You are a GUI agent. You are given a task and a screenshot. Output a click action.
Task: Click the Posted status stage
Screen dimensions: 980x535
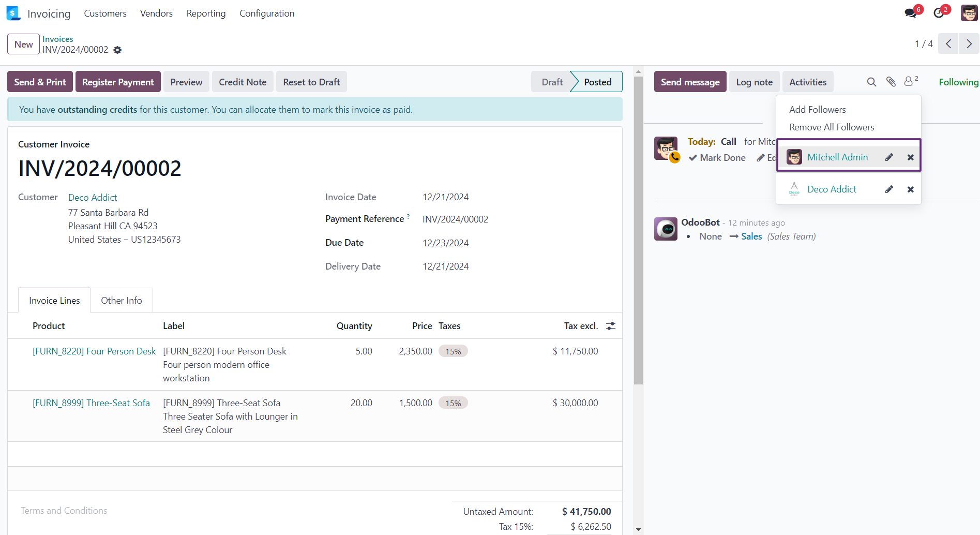click(x=597, y=82)
